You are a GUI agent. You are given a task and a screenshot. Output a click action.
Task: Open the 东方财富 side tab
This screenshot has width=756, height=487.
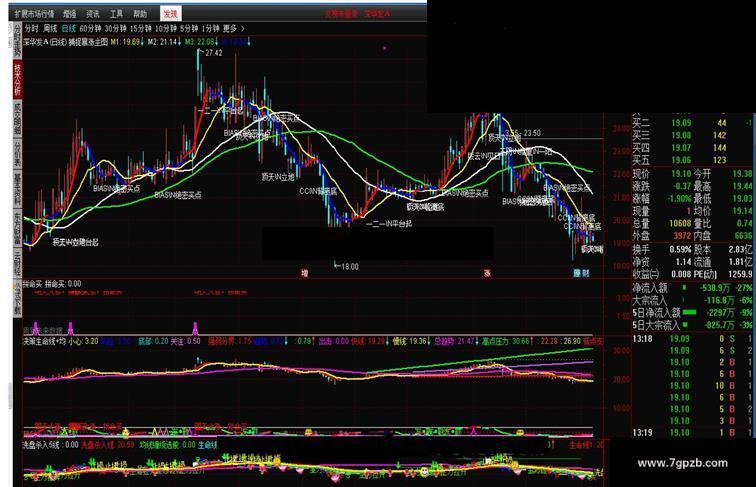[x=17, y=227]
